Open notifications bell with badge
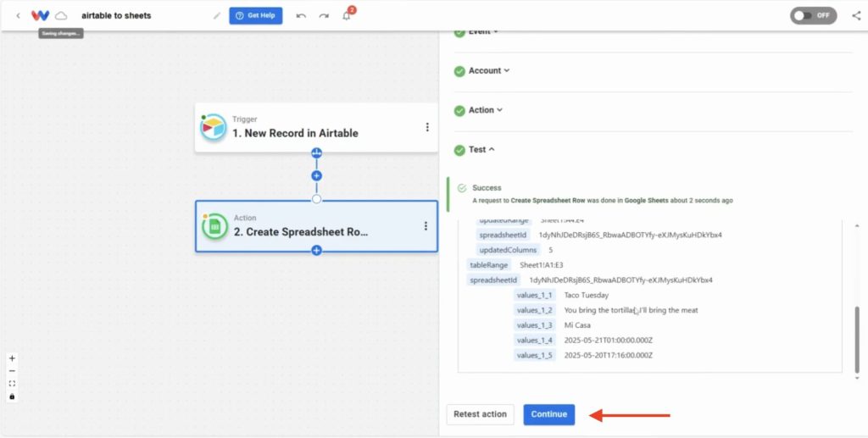The width and height of the screenshot is (868, 438). coord(347,15)
